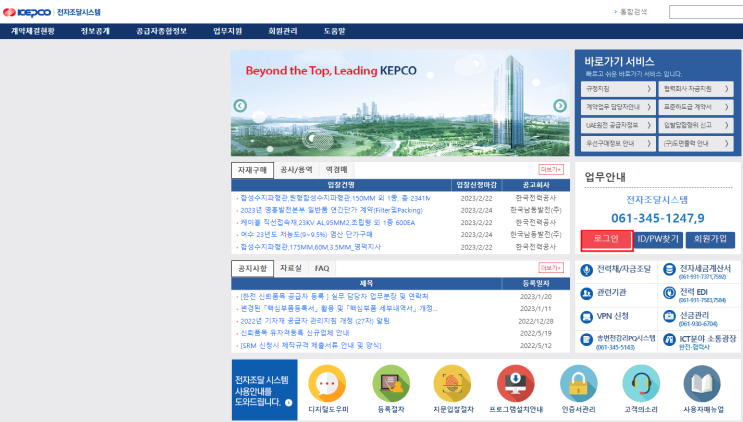The height and width of the screenshot is (422, 743).
Task: Open the 계약체결현황 menu
Action: (x=33, y=31)
